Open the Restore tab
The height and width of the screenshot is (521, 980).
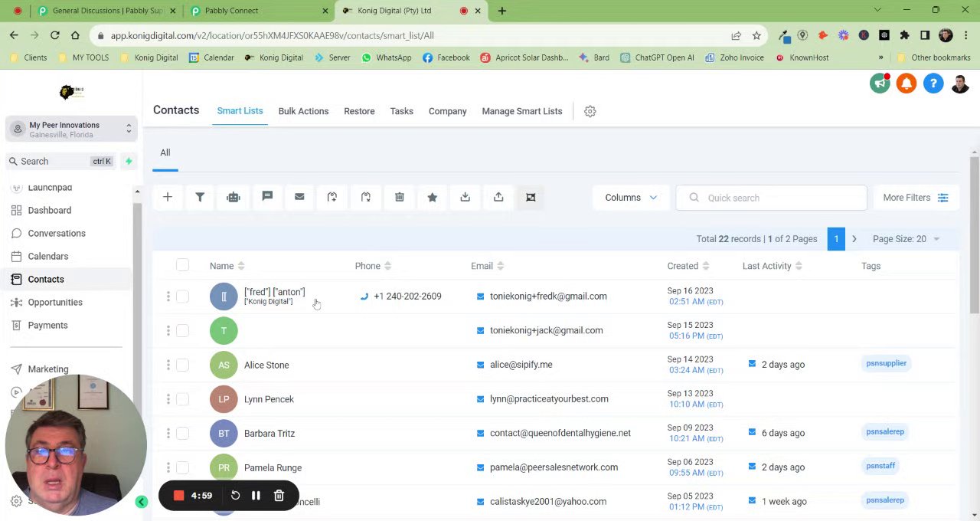(x=359, y=111)
